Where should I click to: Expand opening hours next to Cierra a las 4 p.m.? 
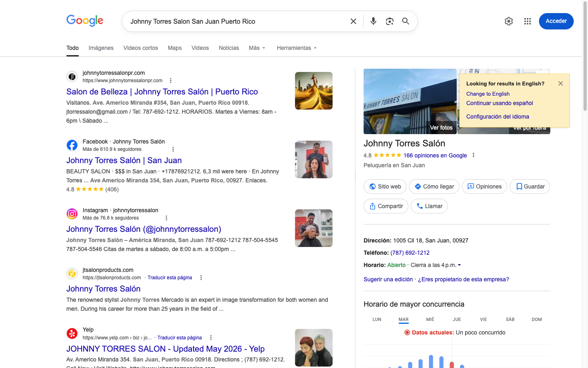459,265
